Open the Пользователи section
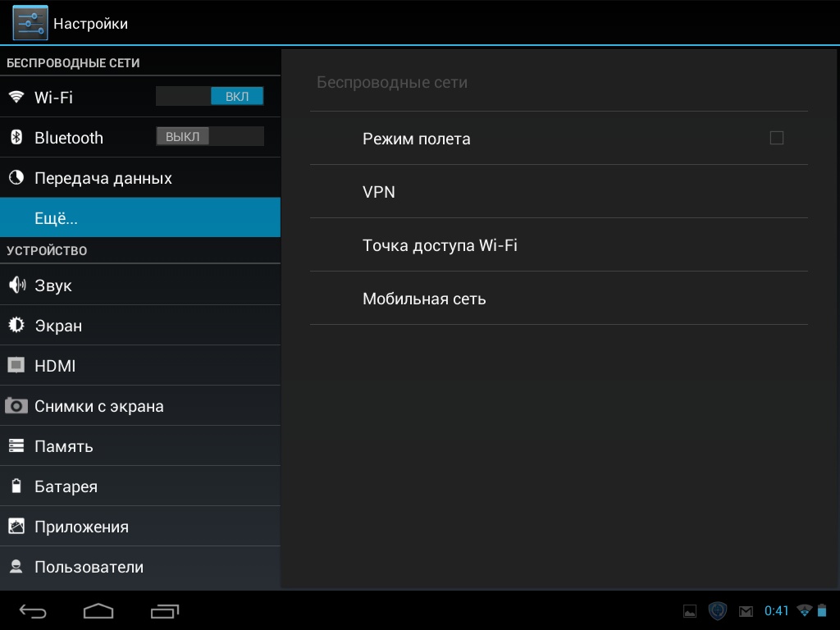Viewport: 840px width, 630px height. [139, 567]
